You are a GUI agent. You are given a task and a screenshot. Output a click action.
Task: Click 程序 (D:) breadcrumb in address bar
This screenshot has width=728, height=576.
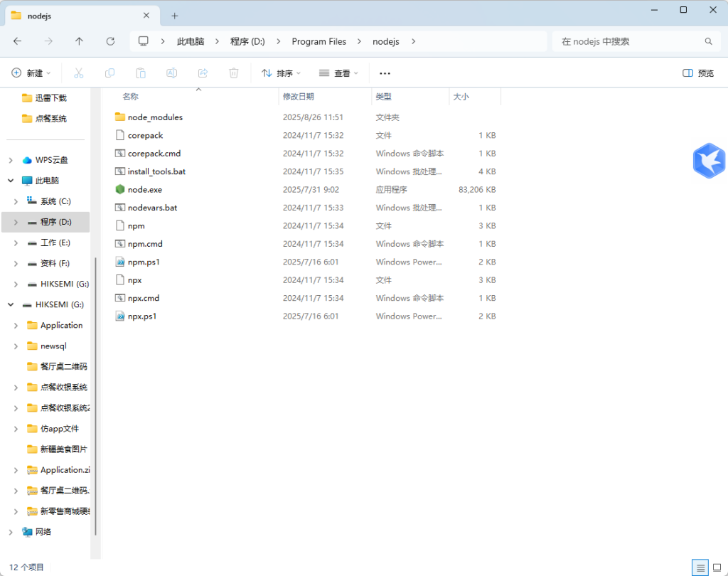click(x=247, y=41)
